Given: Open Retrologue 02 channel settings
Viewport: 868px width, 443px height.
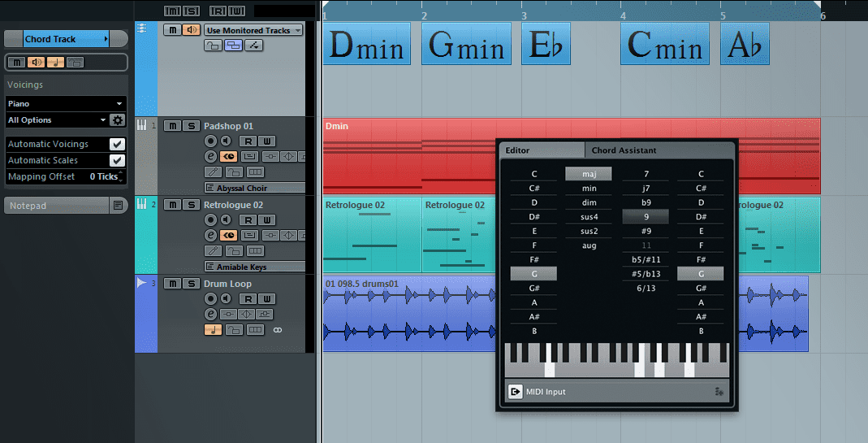Looking at the screenshot, I should (210, 236).
